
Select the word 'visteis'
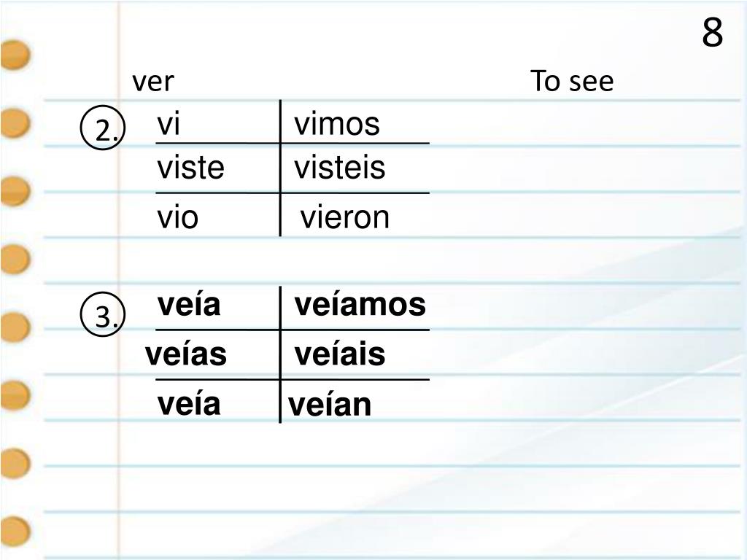tap(340, 167)
